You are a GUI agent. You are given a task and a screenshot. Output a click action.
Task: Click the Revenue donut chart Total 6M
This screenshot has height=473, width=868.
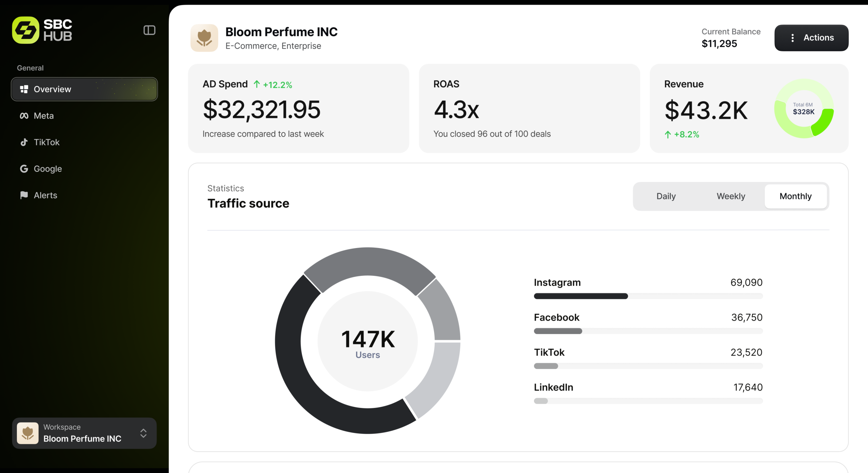[x=804, y=108]
